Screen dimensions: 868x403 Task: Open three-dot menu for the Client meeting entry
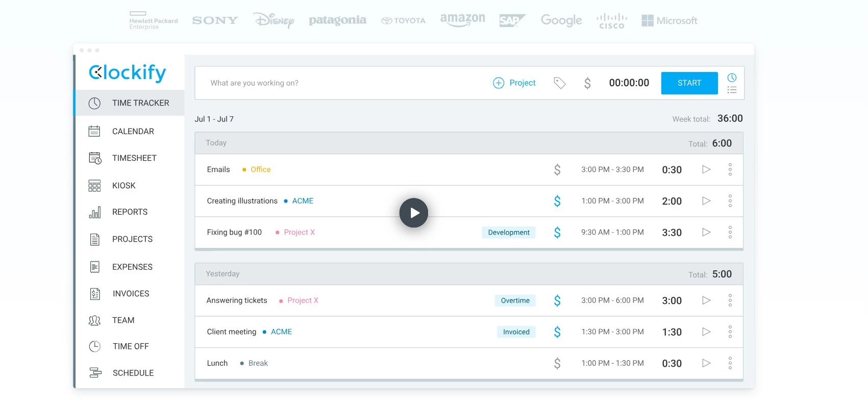(730, 332)
